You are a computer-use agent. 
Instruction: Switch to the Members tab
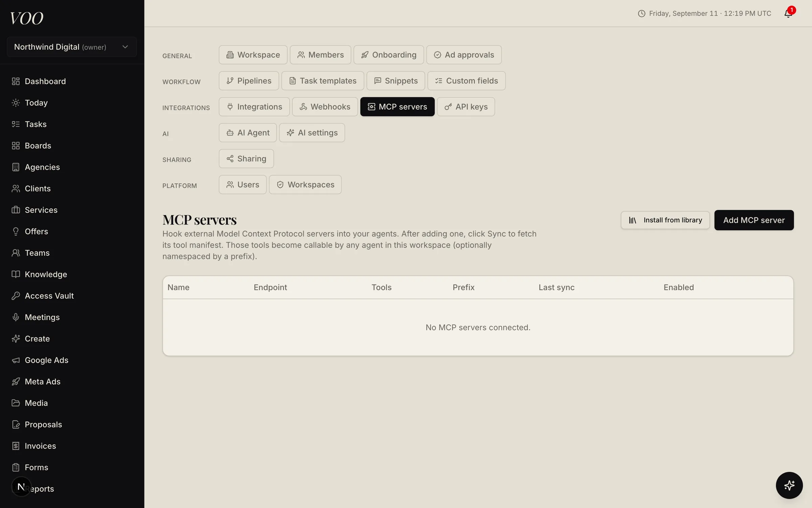(x=320, y=55)
